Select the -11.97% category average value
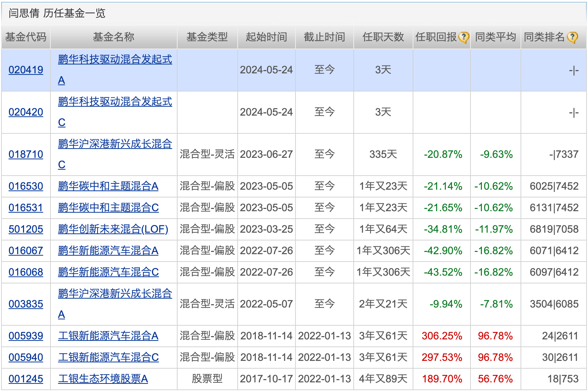The width and height of the screenshot is (588, 392). pos(494,229)
